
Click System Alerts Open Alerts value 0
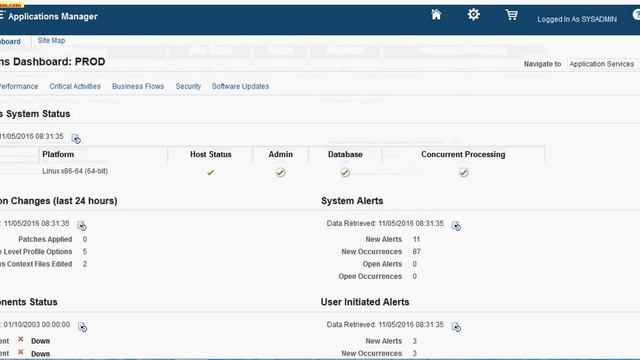click(x=414, y=264)
